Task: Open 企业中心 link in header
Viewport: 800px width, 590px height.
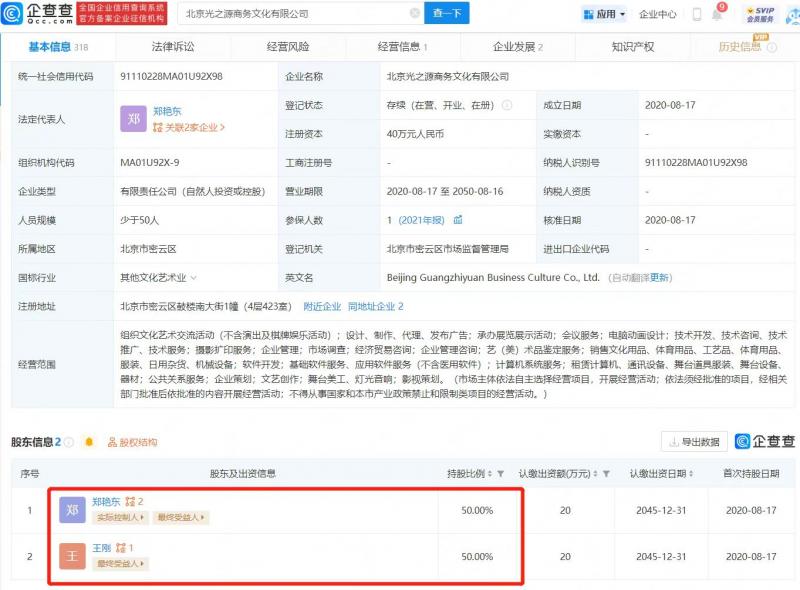Action: coord(658,14)
